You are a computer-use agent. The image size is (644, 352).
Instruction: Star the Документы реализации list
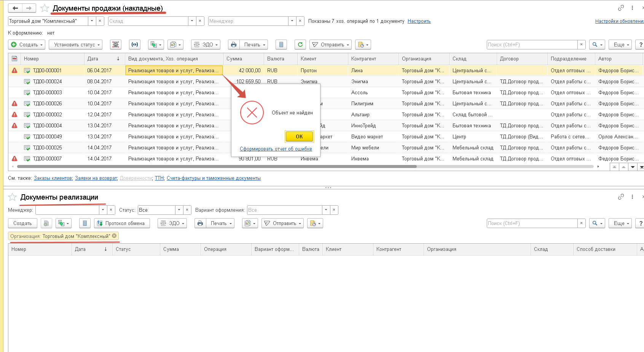tap(13, 197)
